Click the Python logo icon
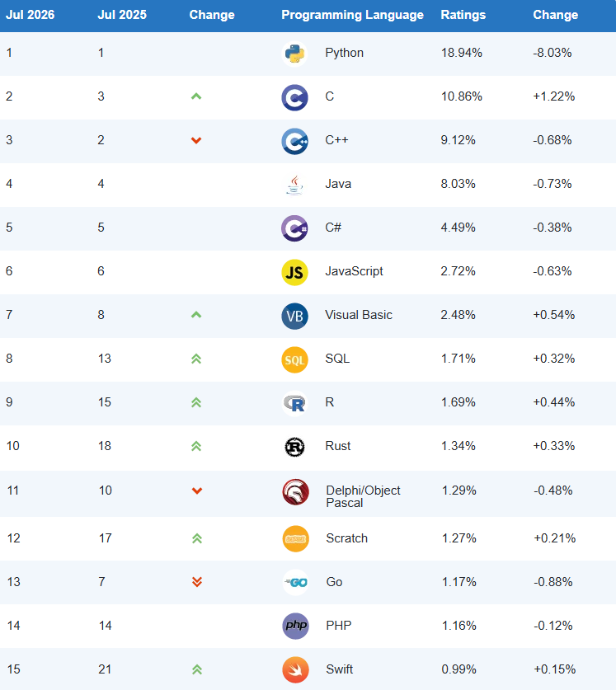Viewport: 616px width, 690px height. tap(294, 54)
